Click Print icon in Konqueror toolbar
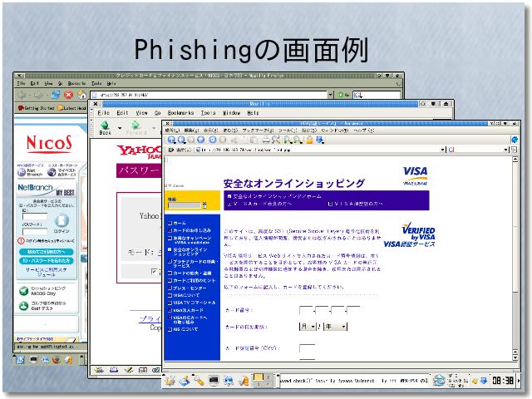 click(266, 140)
